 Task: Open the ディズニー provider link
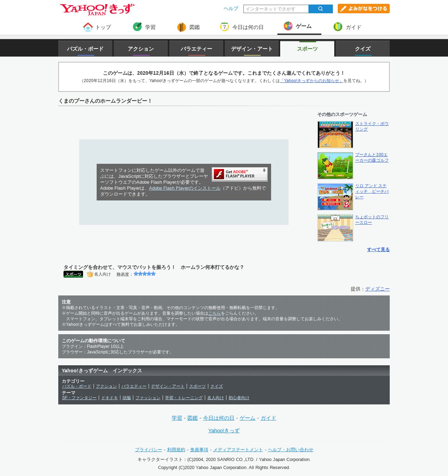click(x=378, y=289)
